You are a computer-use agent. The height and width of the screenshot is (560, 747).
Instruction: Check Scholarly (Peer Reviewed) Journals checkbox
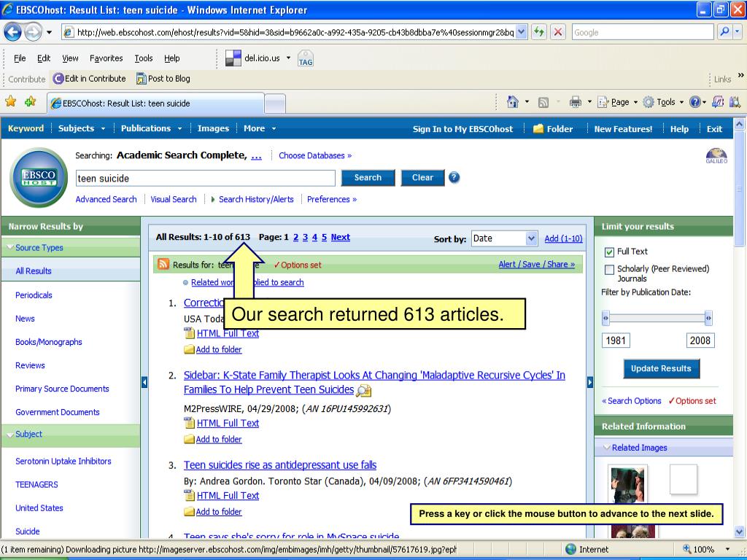[609, 270]
